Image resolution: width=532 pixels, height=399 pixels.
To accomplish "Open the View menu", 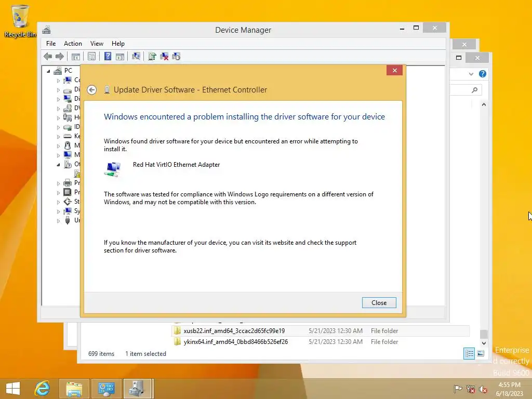I will pos(97,44).
